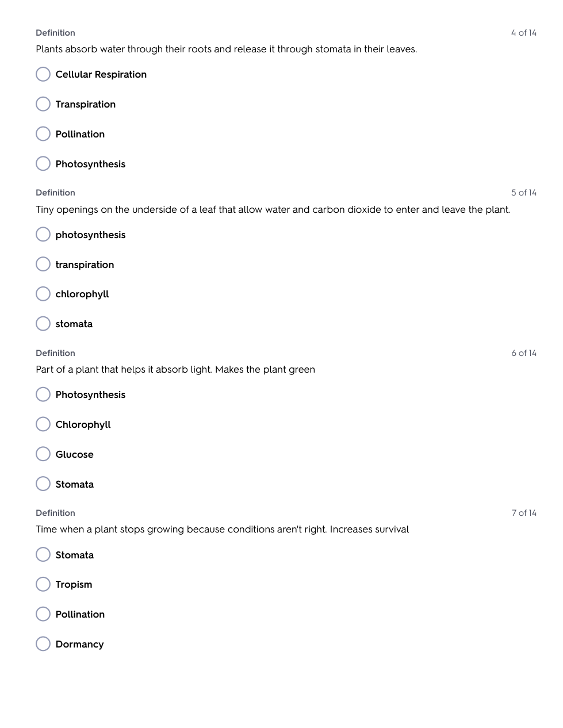Click the "4 of 14" question counter
The width and height of the screenshot is (563, 728).
tap(523, 33)
